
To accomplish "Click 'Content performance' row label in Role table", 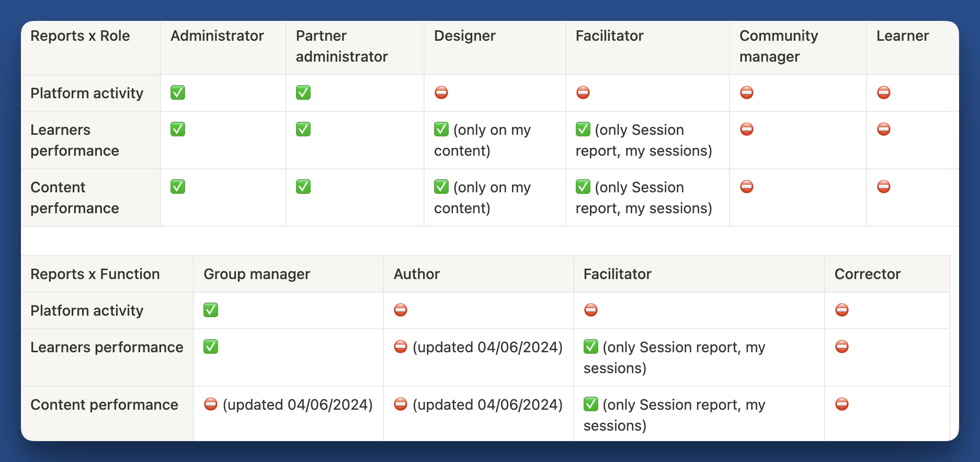I will pos(75,198).
